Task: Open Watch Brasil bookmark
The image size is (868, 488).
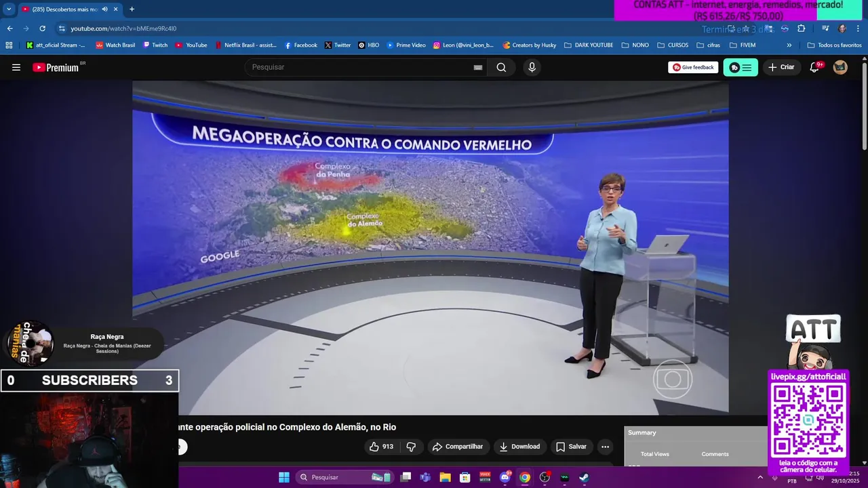Action: point(115,45)
